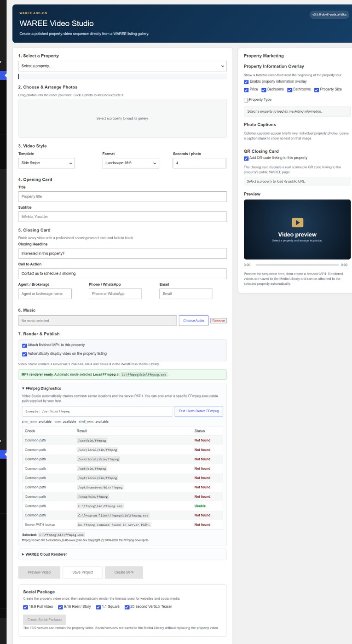Toggle the Property Size checkbox
The image size is (352, 644).
pos(317,90)
